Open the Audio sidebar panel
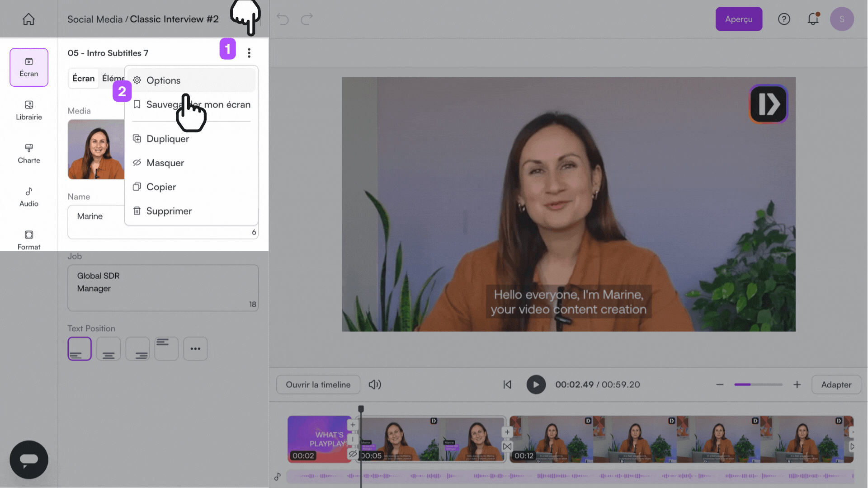 29,197
